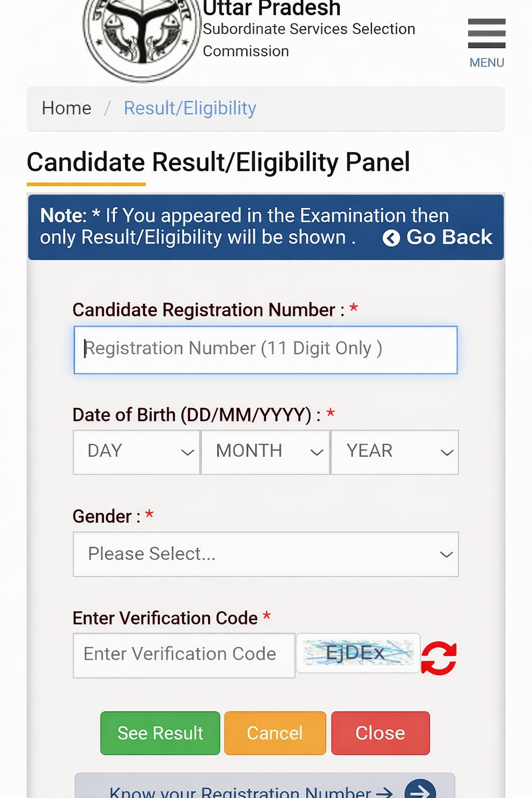
Task: Select the Result/Eligibility breadcrumb item
Action: (x=190, y=109)
